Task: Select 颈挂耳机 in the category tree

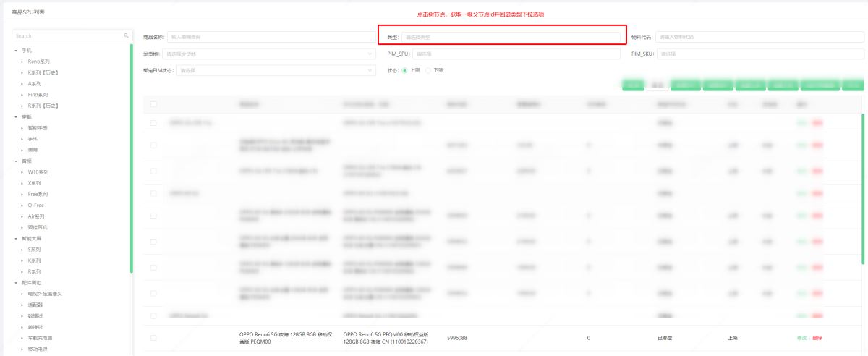Action: pos(38,227)
